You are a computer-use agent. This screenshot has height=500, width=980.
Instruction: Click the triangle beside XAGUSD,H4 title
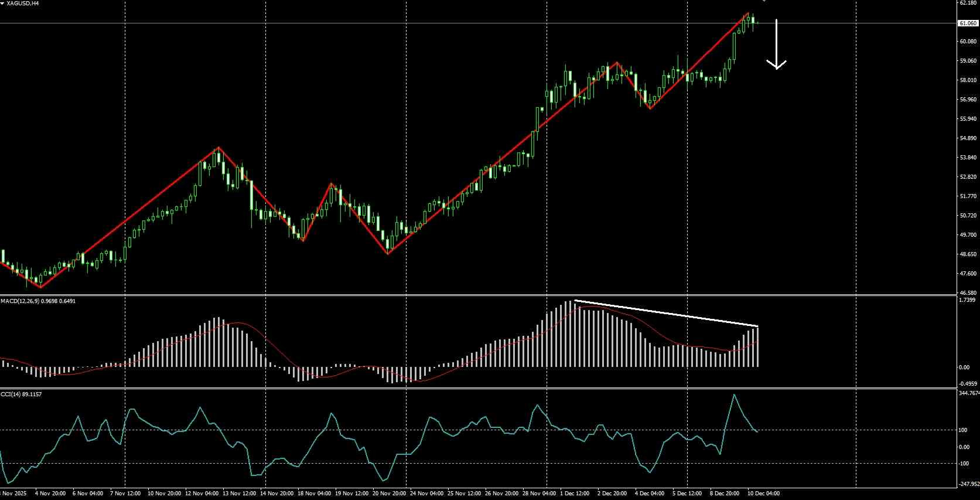pos(2,4)
